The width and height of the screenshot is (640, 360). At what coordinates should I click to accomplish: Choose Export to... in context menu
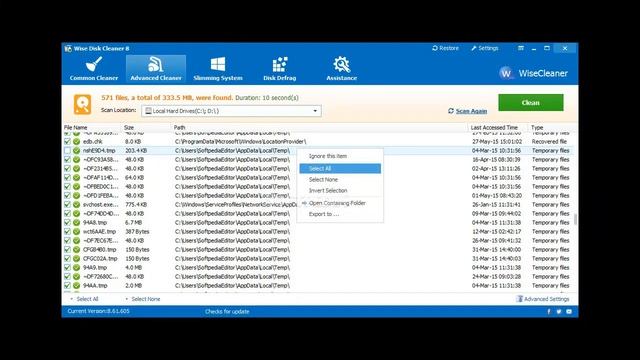point(340,214)
